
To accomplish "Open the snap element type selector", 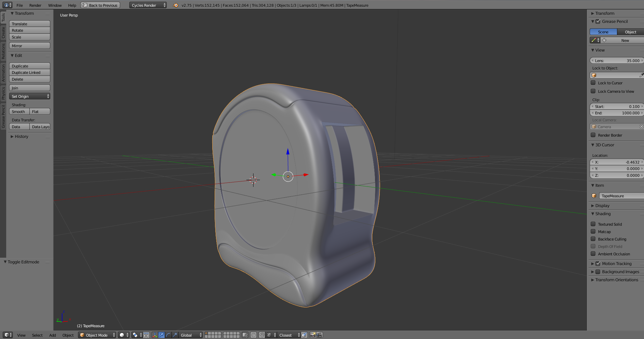I will tap(271, 335).
